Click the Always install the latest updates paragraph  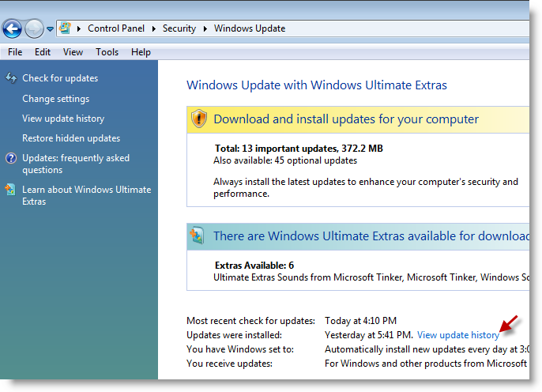coord(366,188)
